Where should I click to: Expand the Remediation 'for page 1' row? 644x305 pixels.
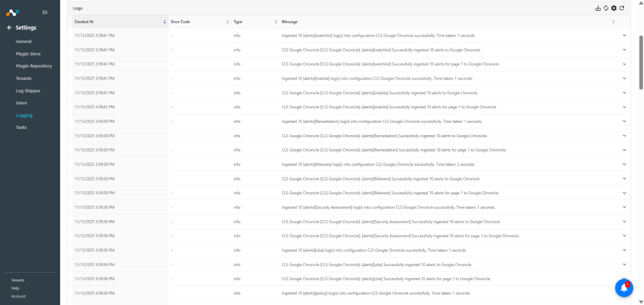point(625,150)
